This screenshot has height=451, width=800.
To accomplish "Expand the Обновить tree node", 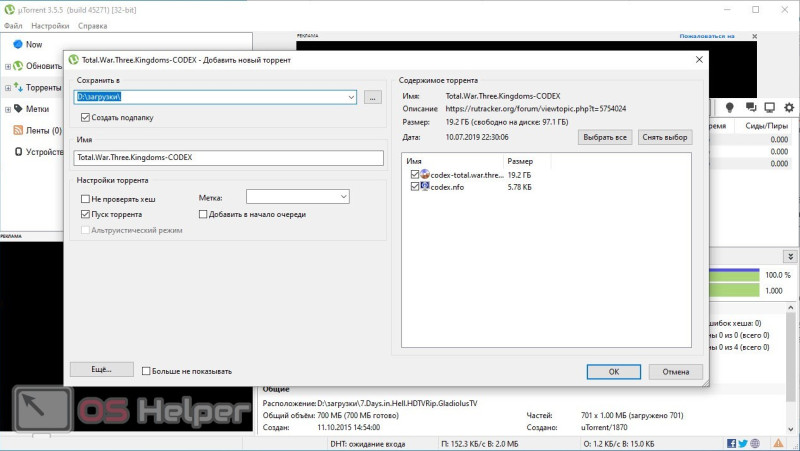I will point(8,66).
